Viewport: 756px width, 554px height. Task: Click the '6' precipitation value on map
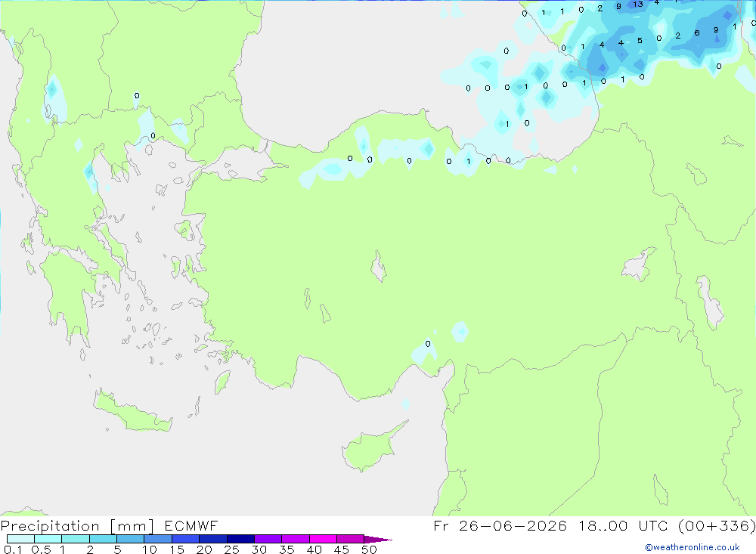coord(697,32)
